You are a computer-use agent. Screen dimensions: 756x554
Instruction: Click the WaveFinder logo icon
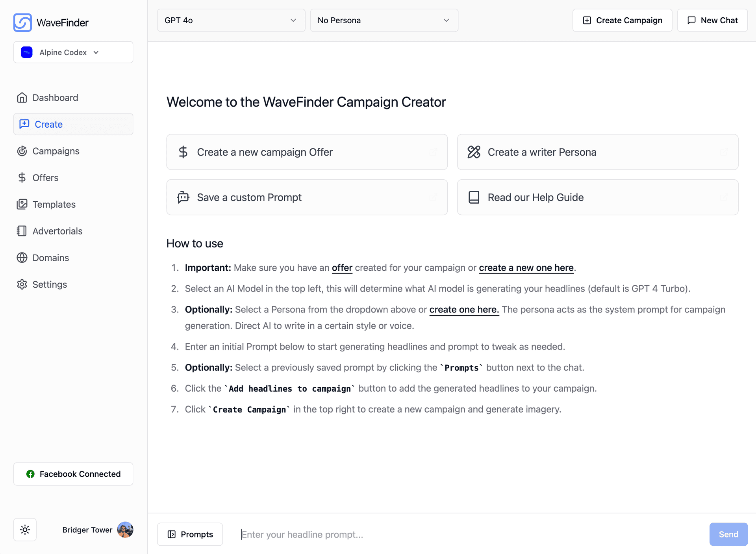click(x=22, y=22)
